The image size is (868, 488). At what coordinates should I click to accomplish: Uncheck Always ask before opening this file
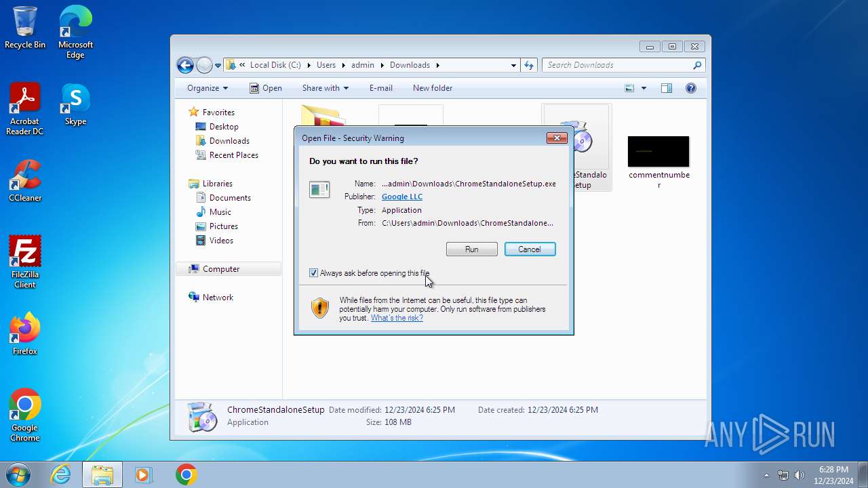click(x=313, y=273)
